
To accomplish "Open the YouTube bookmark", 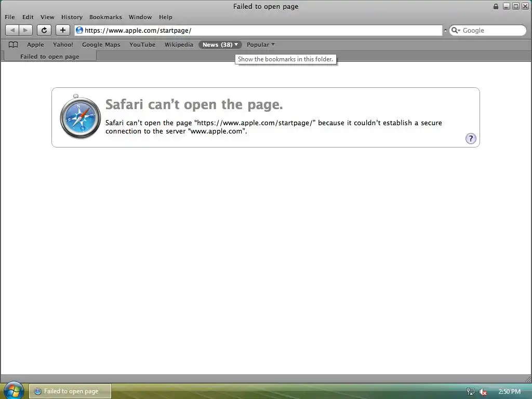I will 142,45.
